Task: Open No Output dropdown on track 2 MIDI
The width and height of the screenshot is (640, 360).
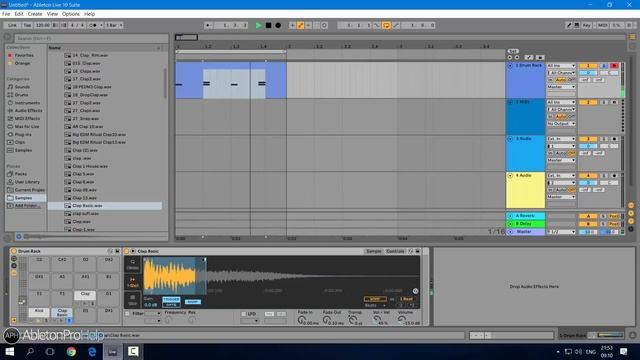Action: click(561, 124)
